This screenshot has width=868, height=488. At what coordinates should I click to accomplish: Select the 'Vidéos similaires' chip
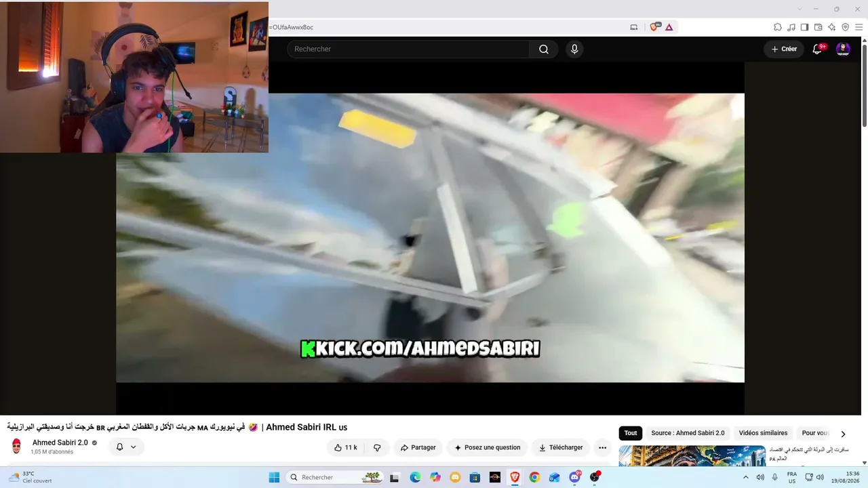tap(763, 433)
